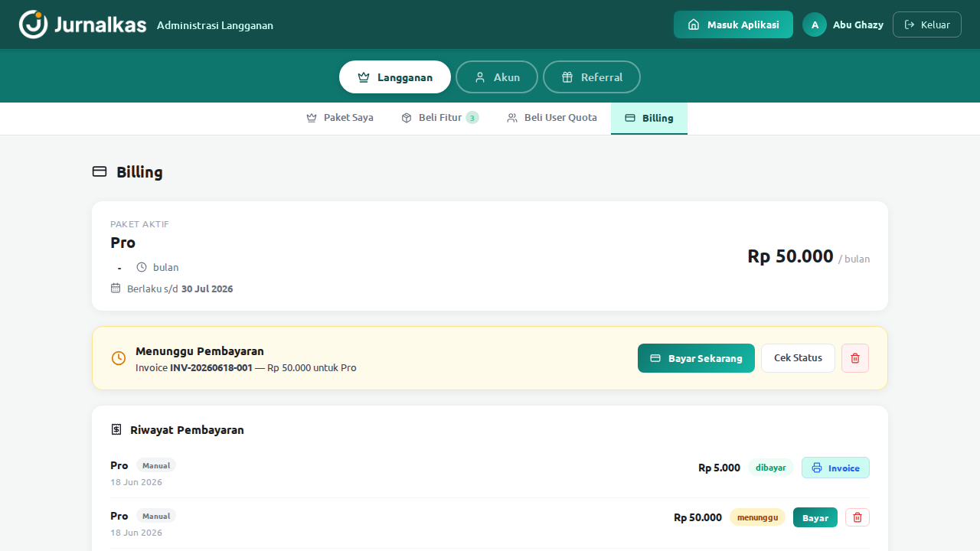
Task: Select the Langganan main tab
Action: 395,77
